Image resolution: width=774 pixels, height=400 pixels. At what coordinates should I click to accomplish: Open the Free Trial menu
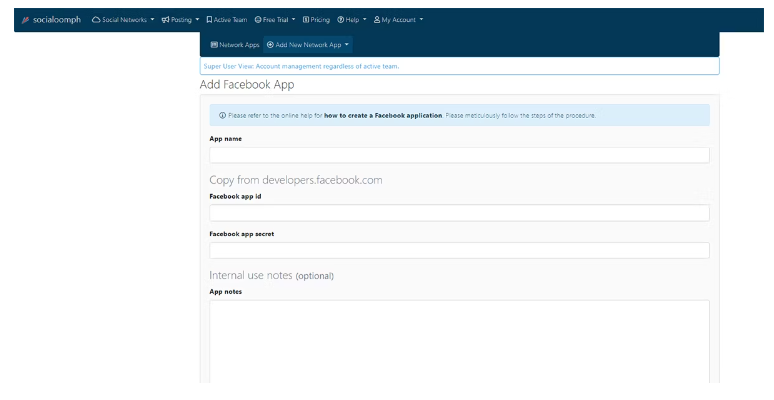[x=275, y=20]
